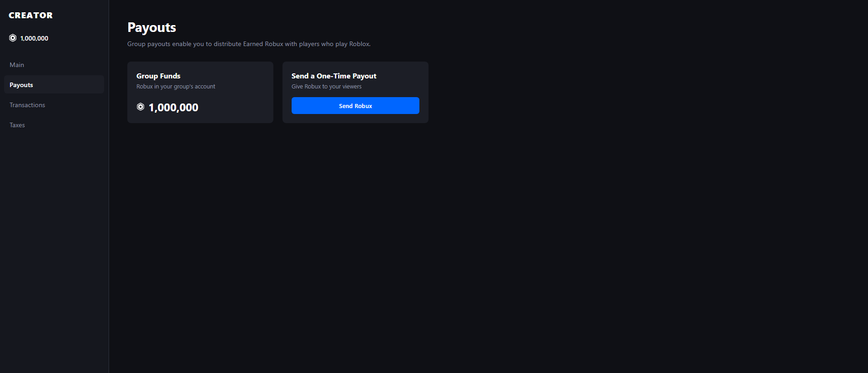This screenshot has width=868, height=373.
Task: Click the Robux icon in Group Funds card
Action: pyautogui.click(x=141, y=107)
